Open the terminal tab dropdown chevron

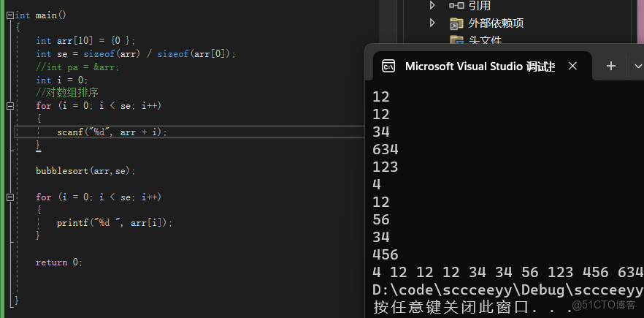637,67
